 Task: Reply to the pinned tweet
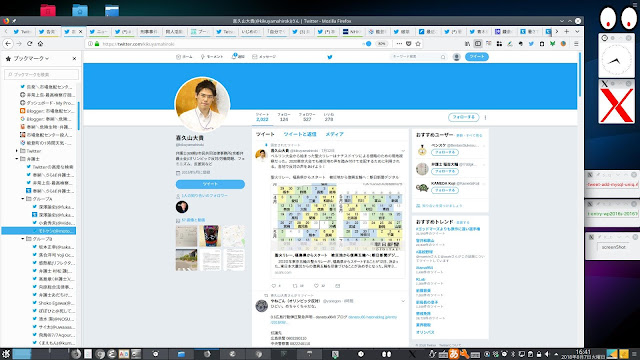[x=273, y=286]
